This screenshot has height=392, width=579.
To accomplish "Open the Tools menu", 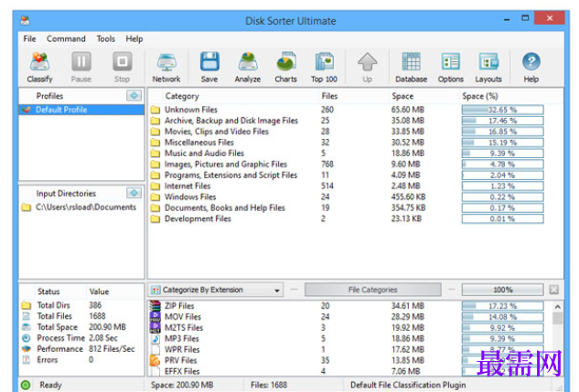I will tap(105, 38).
